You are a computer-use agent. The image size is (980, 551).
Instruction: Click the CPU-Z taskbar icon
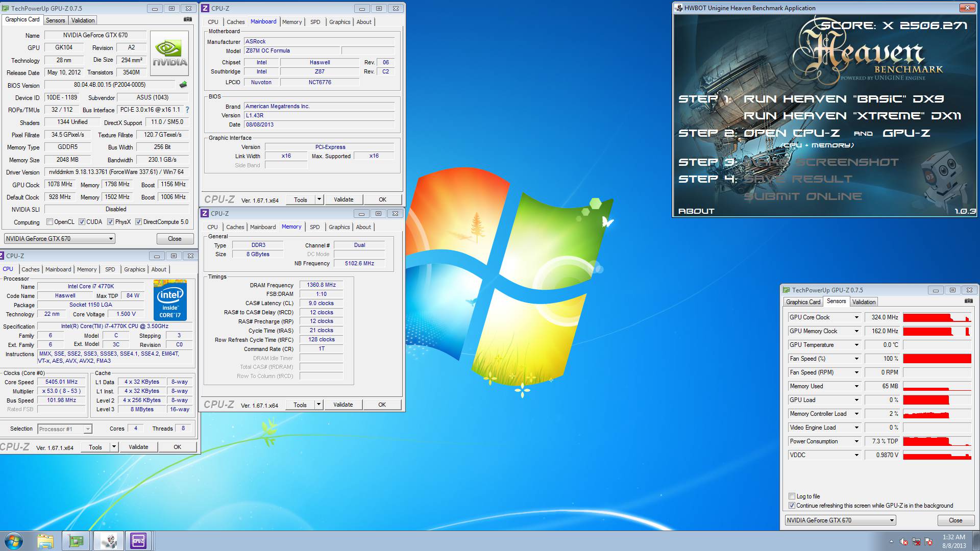pos(138,541)
